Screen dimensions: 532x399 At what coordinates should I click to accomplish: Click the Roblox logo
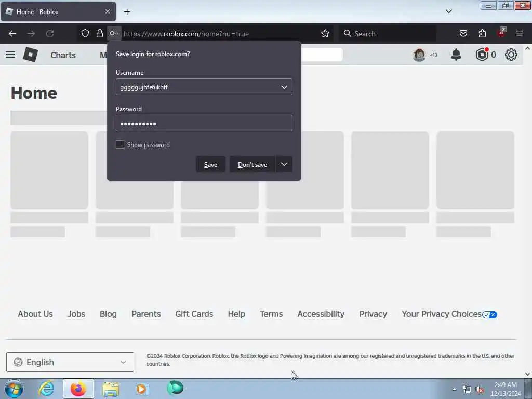click(30, 55)
